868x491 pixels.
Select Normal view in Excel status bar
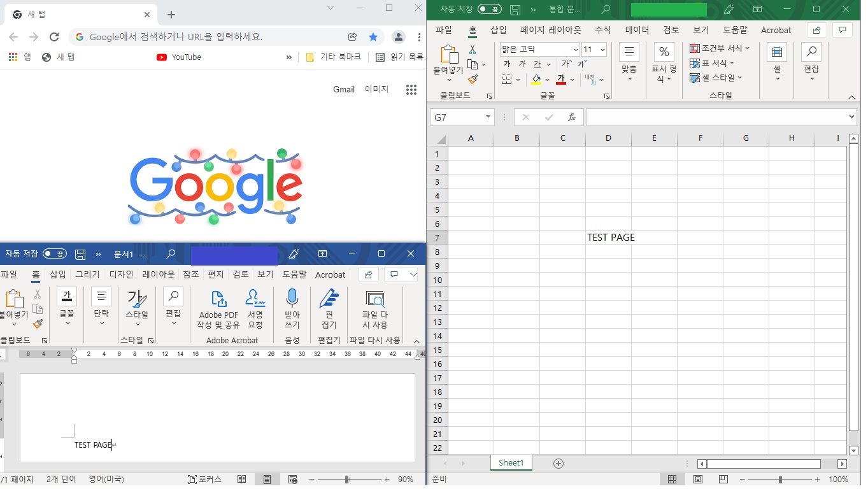(672, 480)
